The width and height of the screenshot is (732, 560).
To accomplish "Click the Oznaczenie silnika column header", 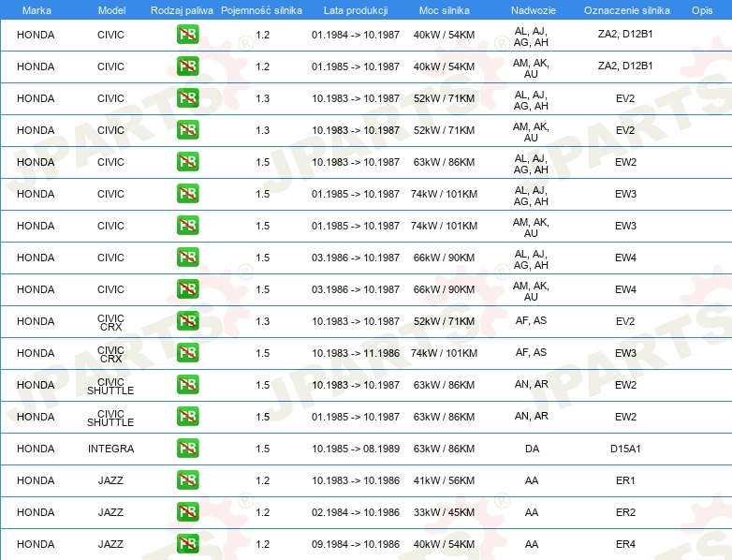I will (x=626, y=10).
